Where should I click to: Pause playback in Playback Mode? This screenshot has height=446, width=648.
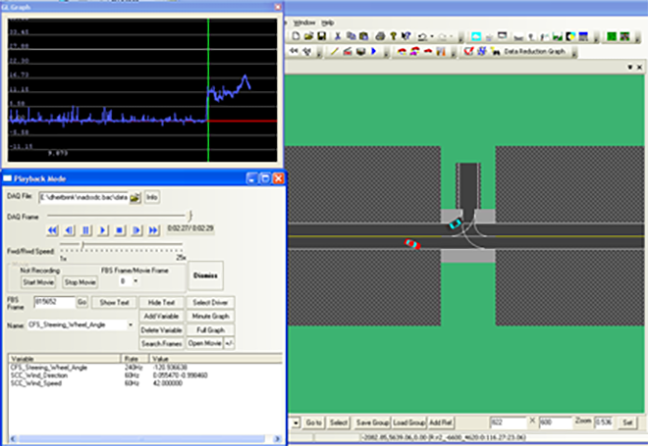86,230
